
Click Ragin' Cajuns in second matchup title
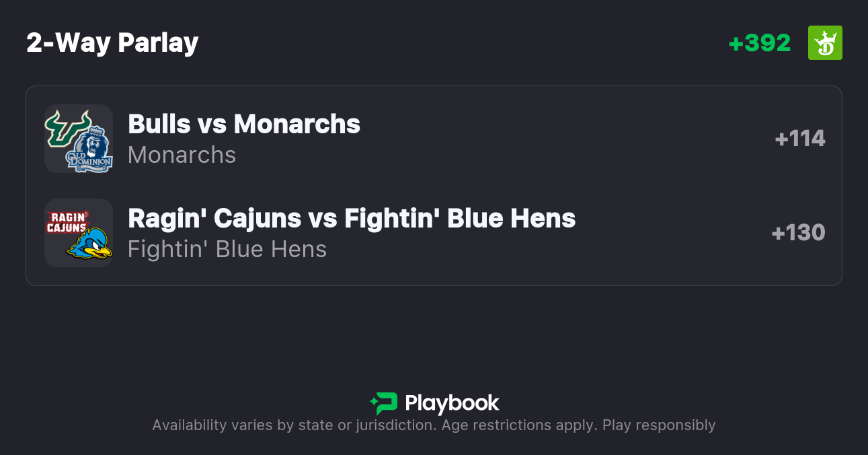pyautogui.click(x=214, y=218)
